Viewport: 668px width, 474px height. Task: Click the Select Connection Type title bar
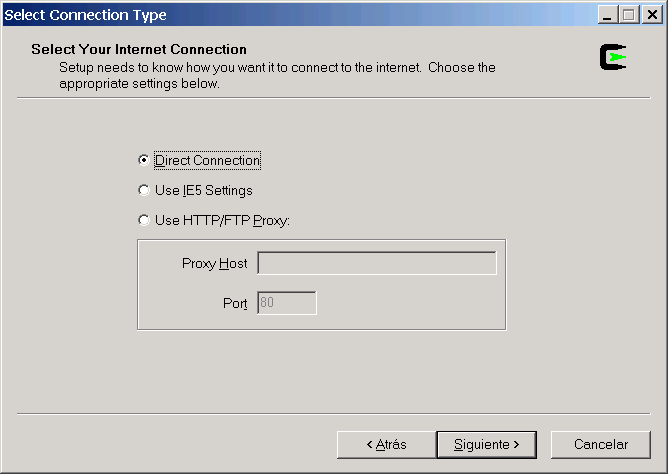tap(298, 15)
